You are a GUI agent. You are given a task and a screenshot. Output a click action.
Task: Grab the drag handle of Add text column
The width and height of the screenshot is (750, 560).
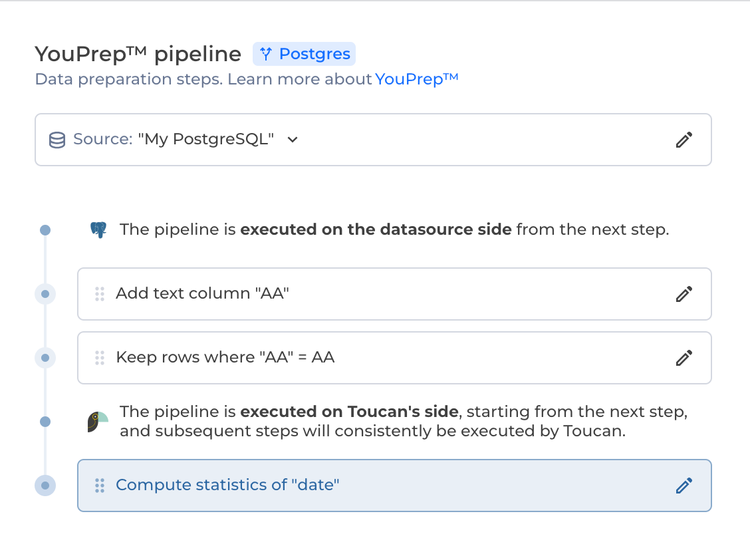(x=100, y=294)
